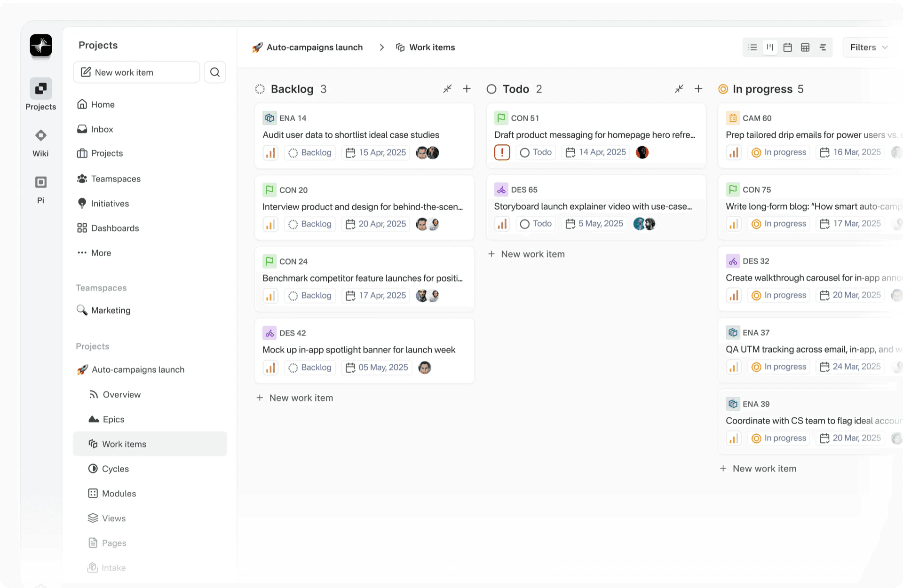
Task: Click assignee avatars on CON 20 card
Action: coord(428,224)
